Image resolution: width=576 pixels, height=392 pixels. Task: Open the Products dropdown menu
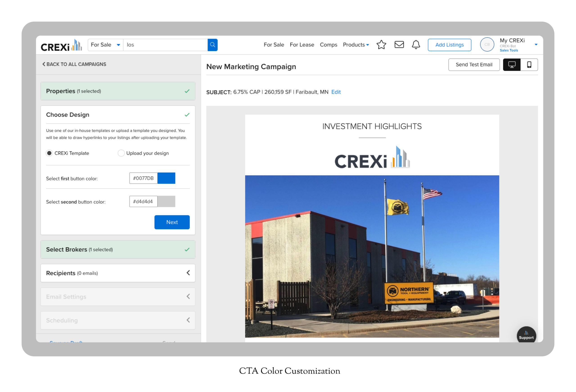(x=356, y=45)
